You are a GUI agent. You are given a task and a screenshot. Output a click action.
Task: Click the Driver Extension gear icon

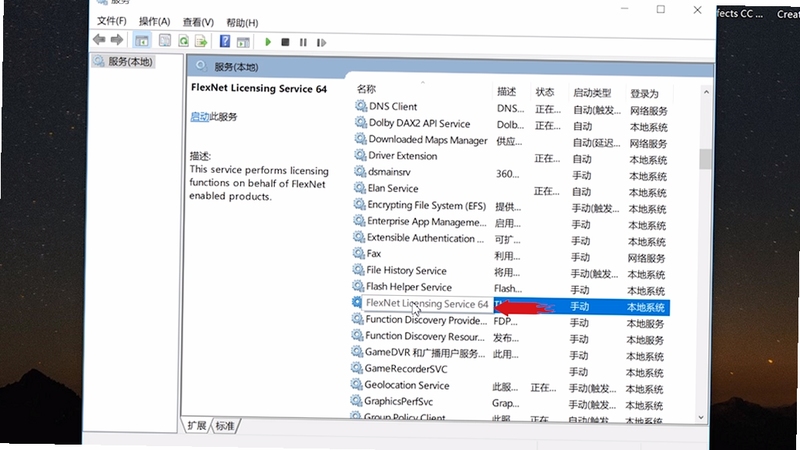coord(360,155)
